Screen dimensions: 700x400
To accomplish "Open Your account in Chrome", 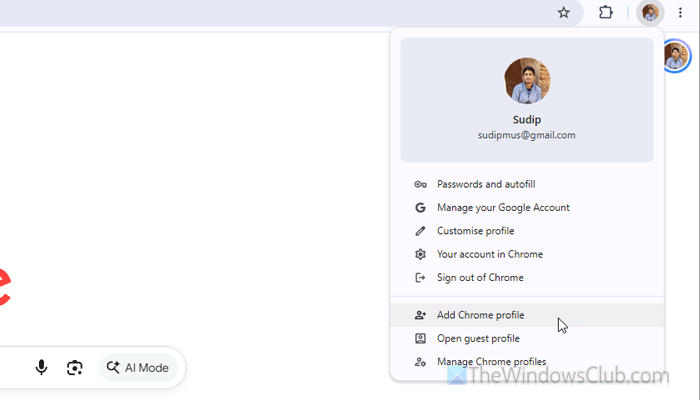I will 527,254.
